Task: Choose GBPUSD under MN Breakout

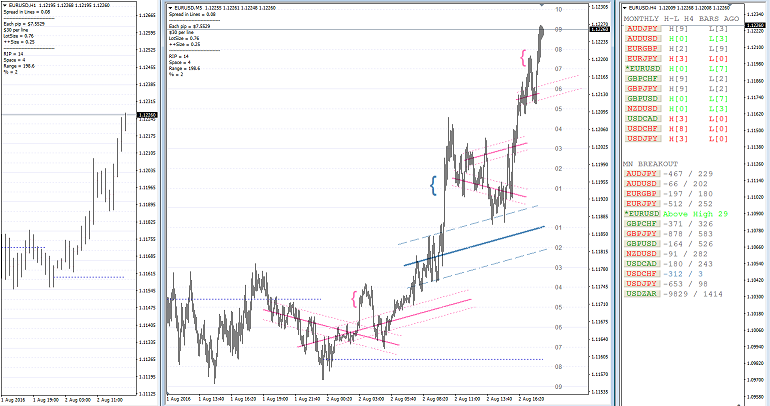Action: click(x=641, y=244)
